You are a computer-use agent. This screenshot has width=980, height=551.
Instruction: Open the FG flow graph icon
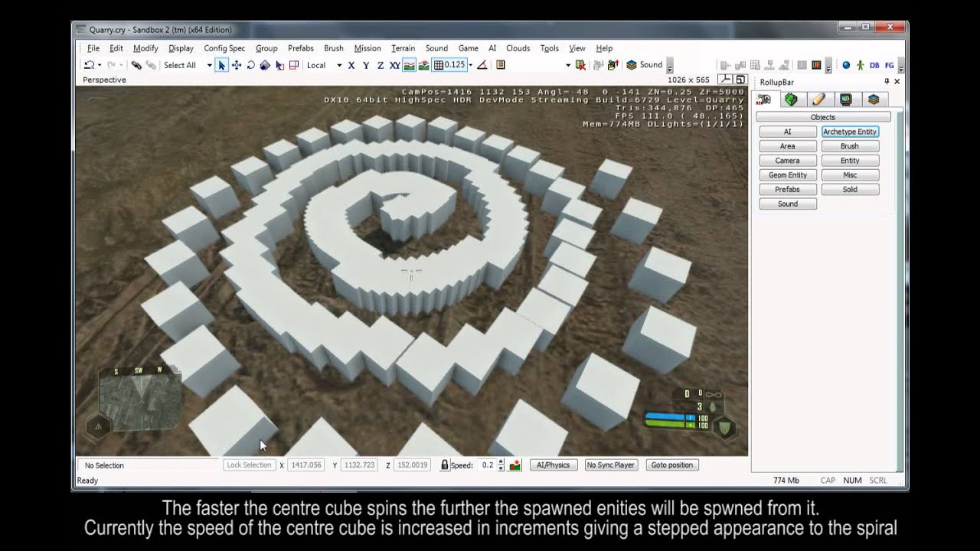(x=889, y=66)
